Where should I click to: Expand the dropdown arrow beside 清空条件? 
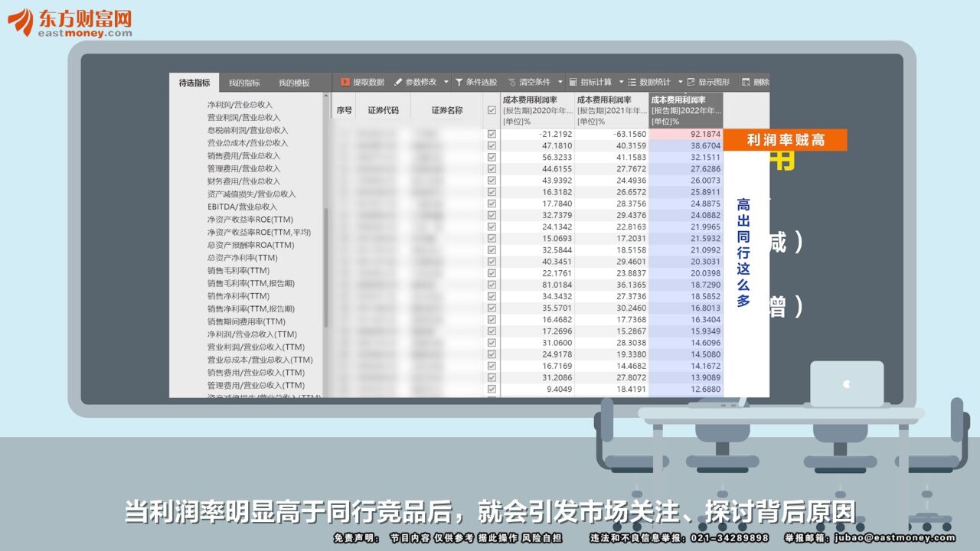(x=560, y=82)
